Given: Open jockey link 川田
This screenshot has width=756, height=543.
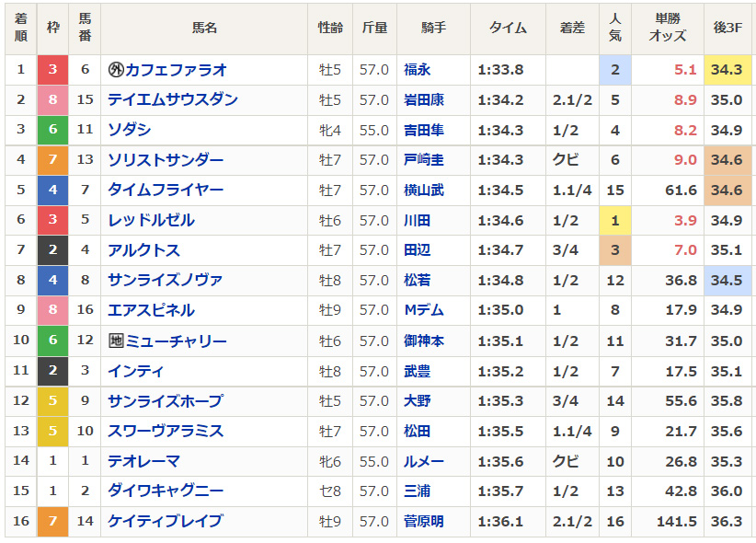Looking at the screenshot, I should click(x=417, y=220).
